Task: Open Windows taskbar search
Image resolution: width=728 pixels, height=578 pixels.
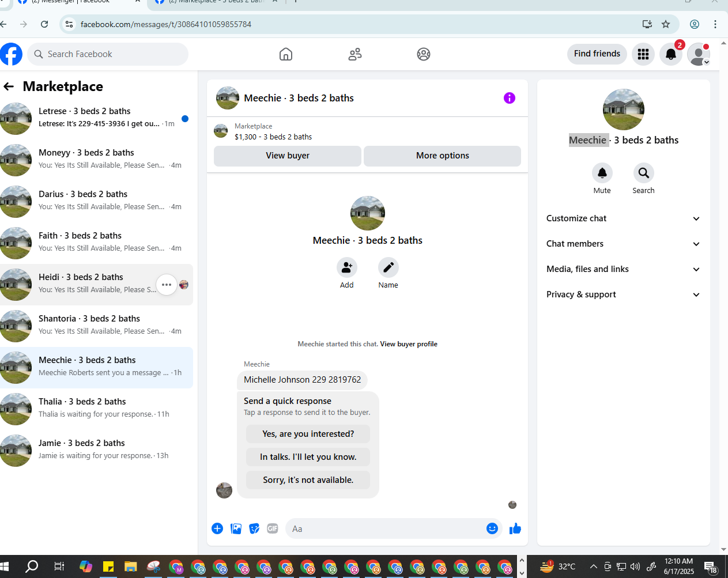Action: [x=32, y=566]
